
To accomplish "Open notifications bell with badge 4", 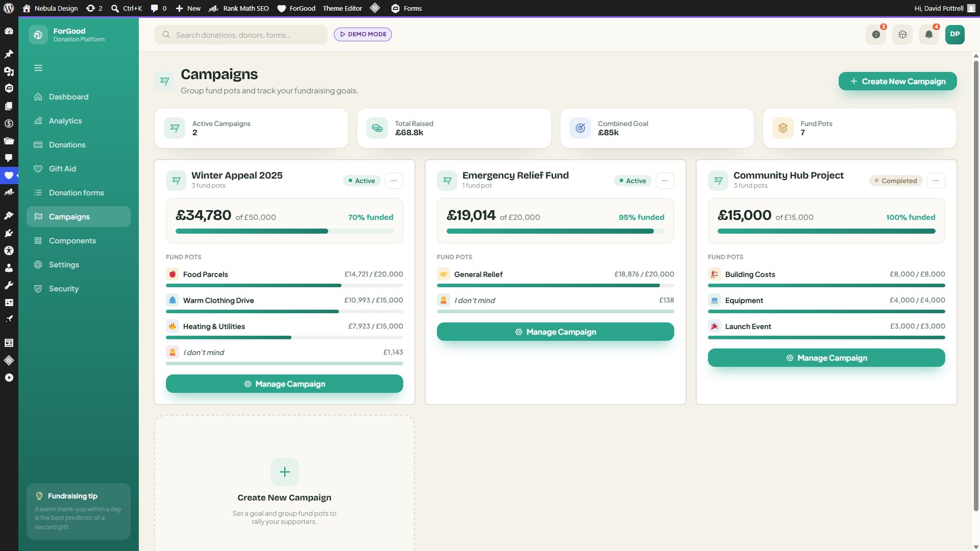I will [929, 35].
